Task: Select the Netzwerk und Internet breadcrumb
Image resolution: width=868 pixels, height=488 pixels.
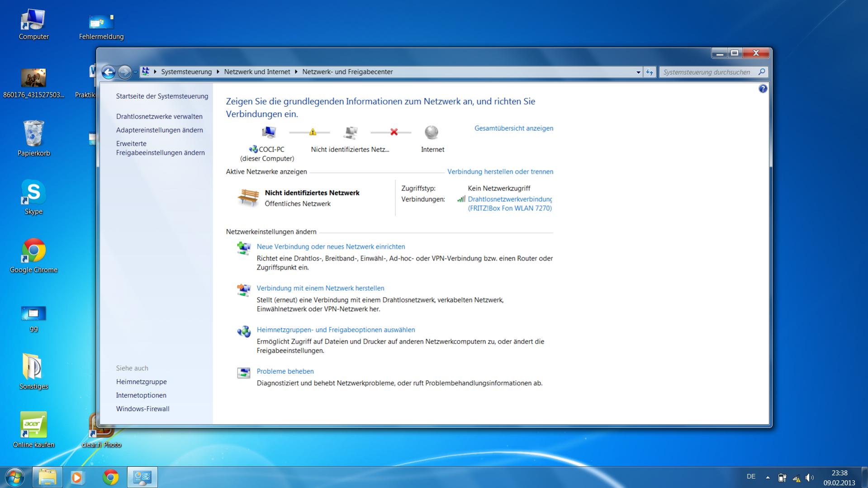Action: coord(257,72)
